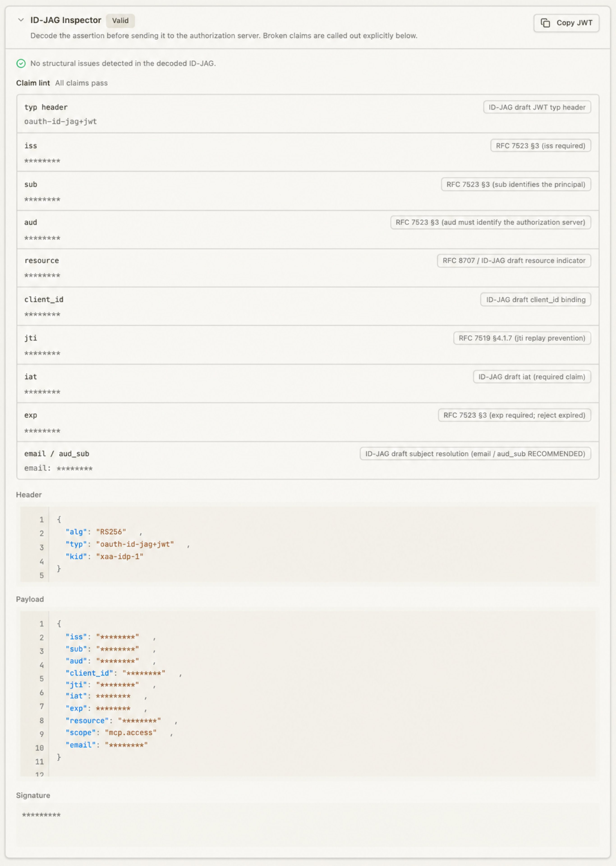
Task: Click the 'ID-JAG draft subject resolution' tag
Action: pyautogui.click(x=475, y=454)
